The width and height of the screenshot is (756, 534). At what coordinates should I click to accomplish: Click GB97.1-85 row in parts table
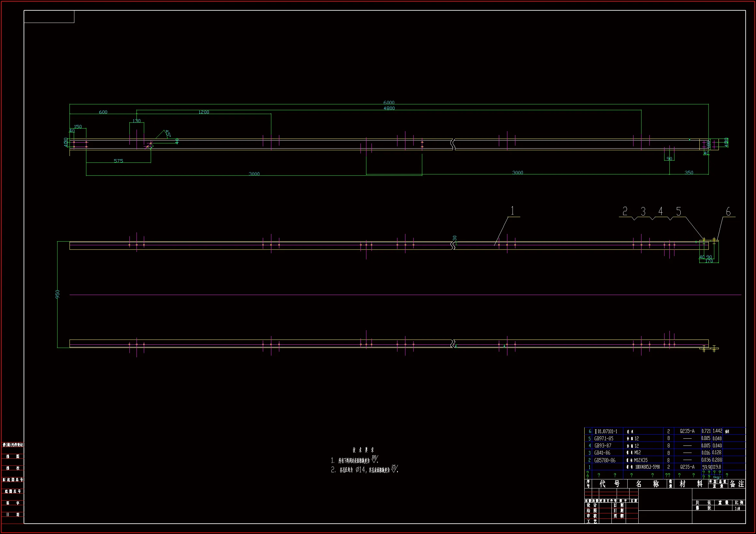(x=604, y=439)
